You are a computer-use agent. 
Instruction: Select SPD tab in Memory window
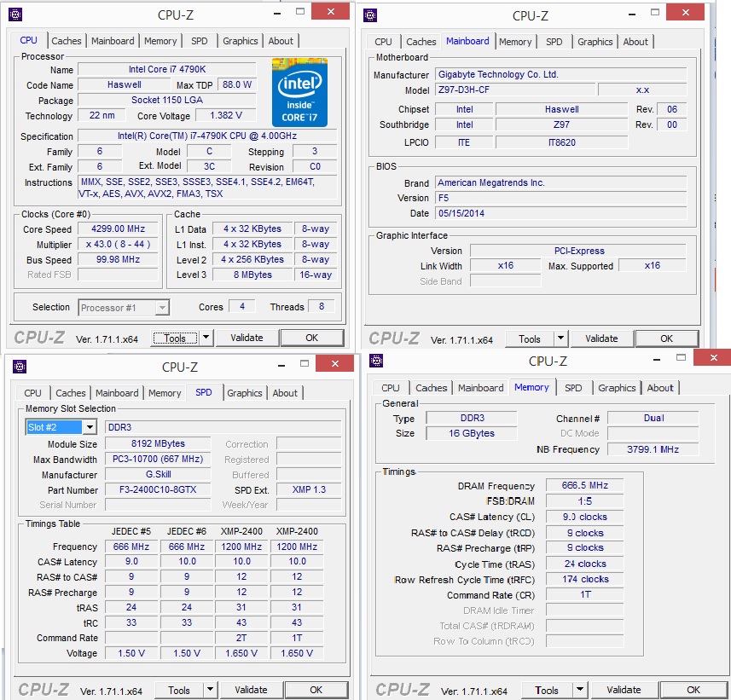click(573, 388)
